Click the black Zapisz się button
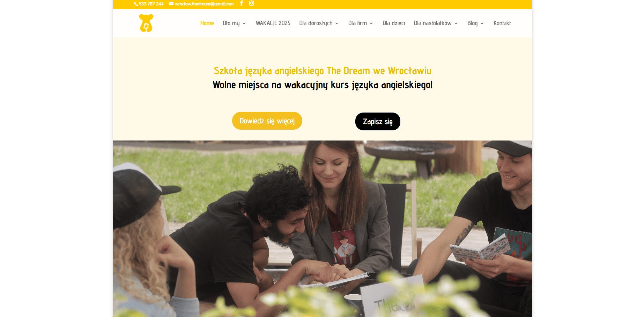 pos(378,122)
